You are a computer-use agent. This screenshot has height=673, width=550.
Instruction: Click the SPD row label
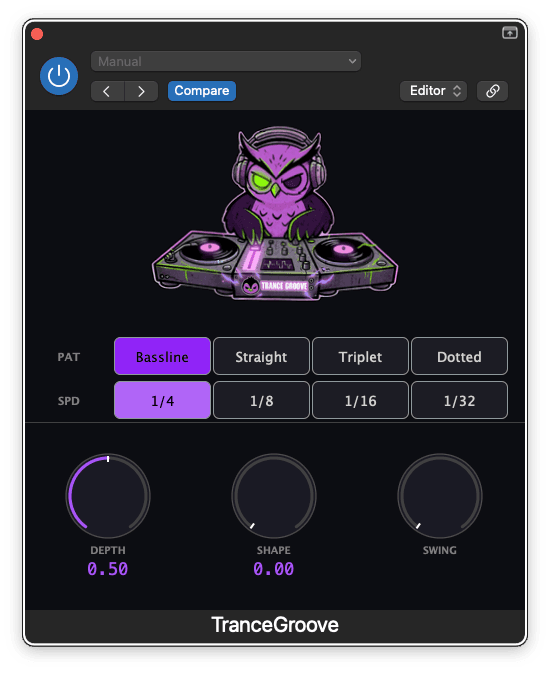(69, 401)
